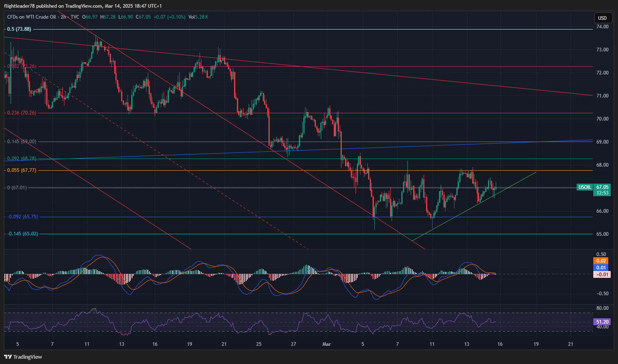Click 70.00 on the price axis

pos(602,119)
